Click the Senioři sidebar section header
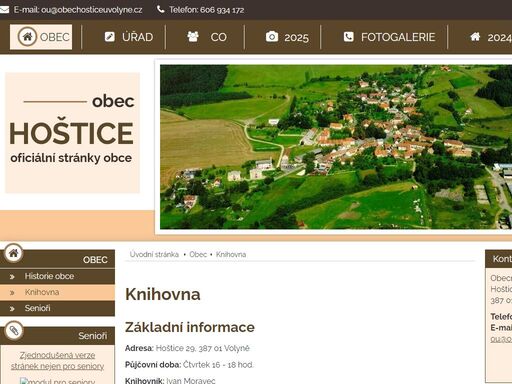This screenshot has height=384, width=512. tap(57, 336)
